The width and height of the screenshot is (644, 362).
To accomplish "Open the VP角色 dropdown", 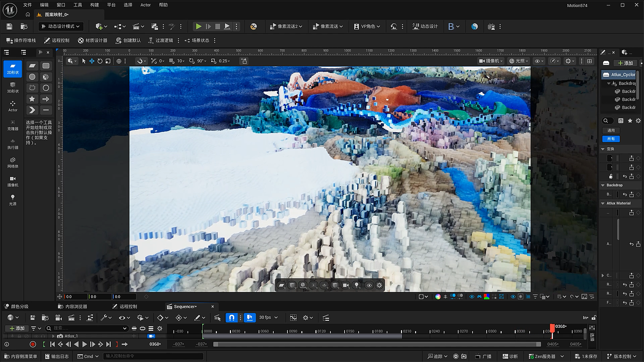I will pyautogui.click(x=366, y=26).
